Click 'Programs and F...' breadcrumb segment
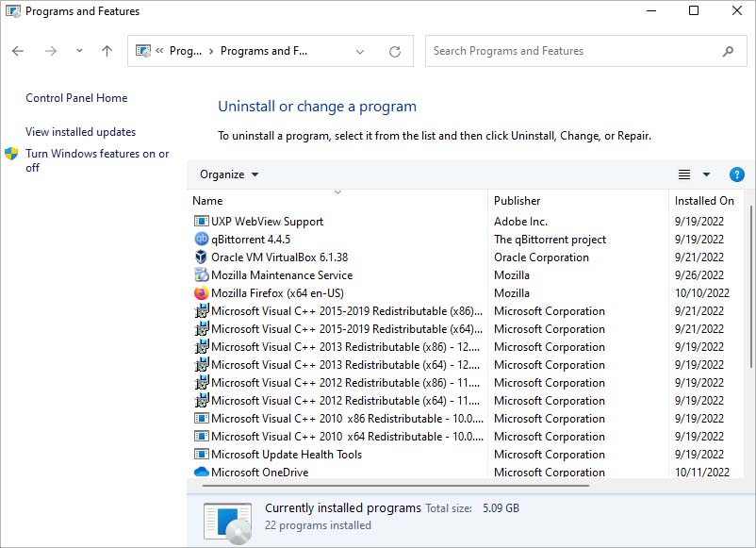The width and height of the screenshot is (756, 548). pyautogui.click(x=264, y=51)
